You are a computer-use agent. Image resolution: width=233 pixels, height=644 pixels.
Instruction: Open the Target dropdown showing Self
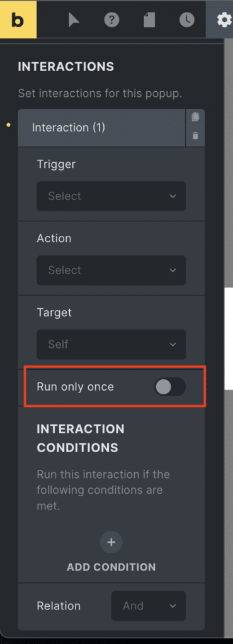[x=111, y=344]
